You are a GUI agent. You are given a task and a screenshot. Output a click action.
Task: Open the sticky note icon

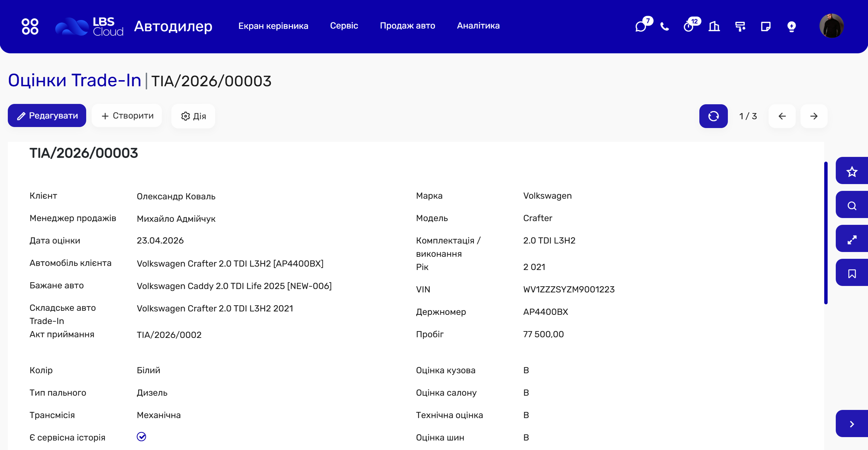pyautogui.click(x=766, y=26)
